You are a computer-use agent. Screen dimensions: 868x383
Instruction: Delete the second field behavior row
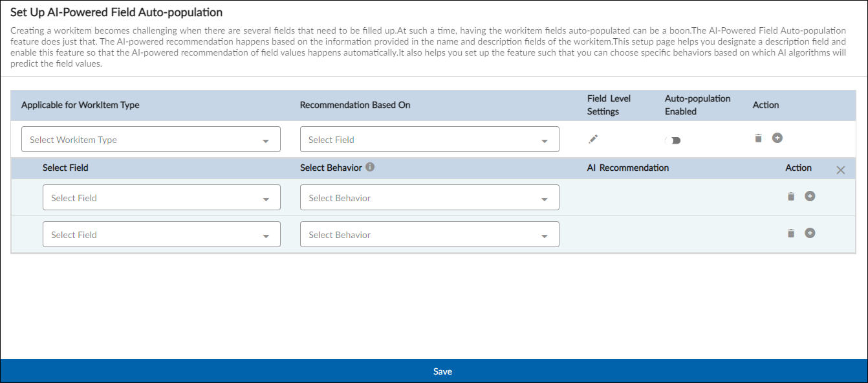tap(790, 233)
